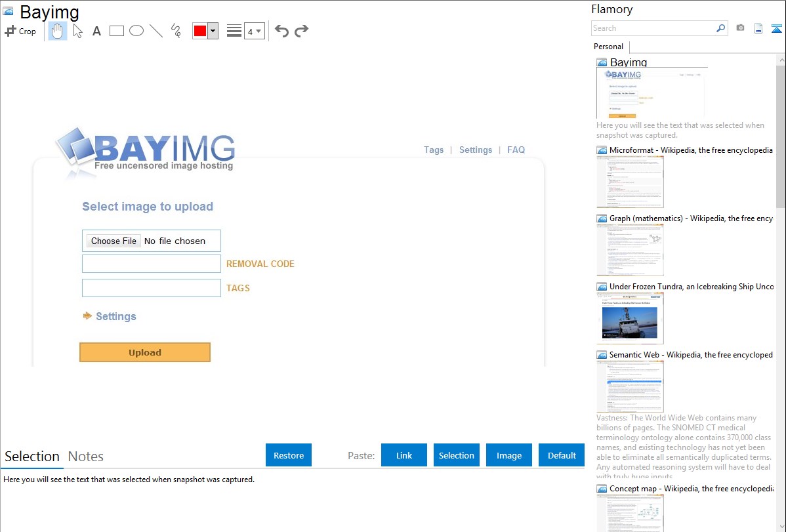
Task: Click the tags input field
Action: (152, 288)
